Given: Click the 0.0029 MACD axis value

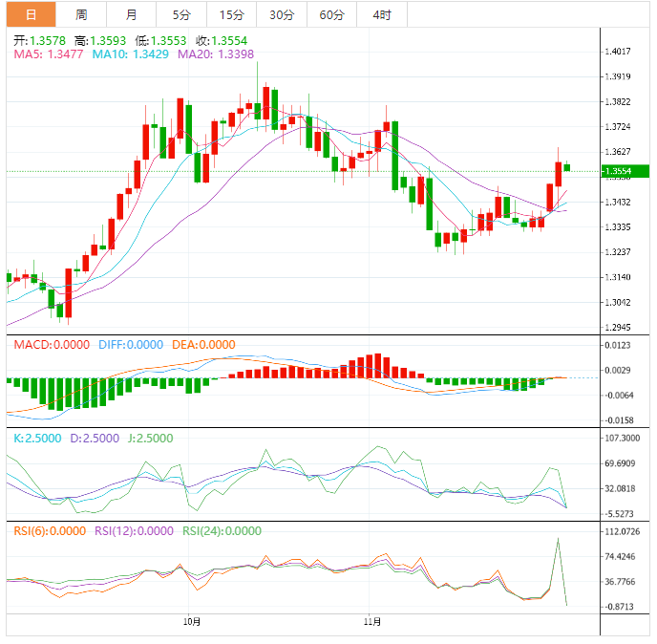Looking at the screenshot, I should (618, 370).
